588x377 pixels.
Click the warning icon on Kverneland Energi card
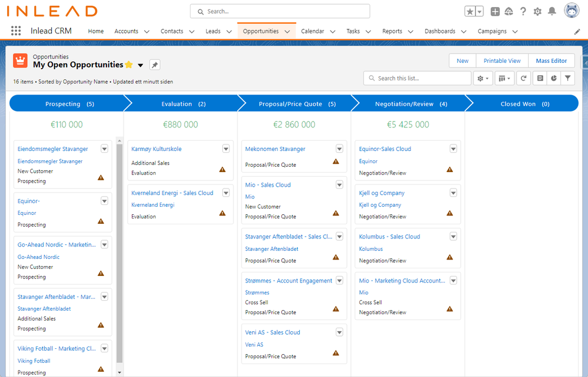(222, 213)
